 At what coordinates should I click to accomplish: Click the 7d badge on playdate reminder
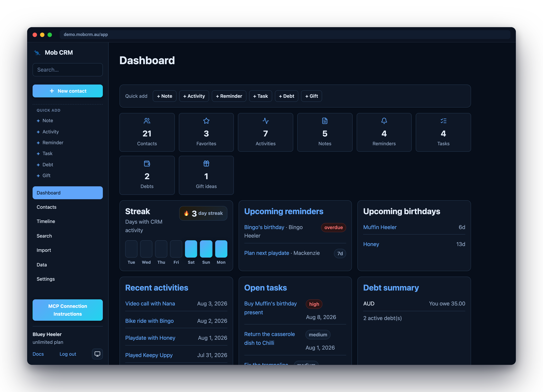click(340, 254)
